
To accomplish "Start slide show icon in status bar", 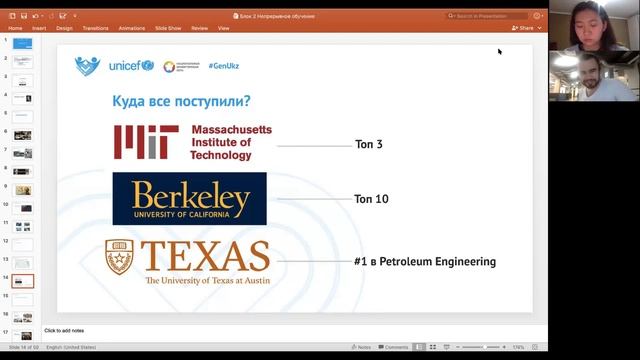I will click(x=447, y=347).
